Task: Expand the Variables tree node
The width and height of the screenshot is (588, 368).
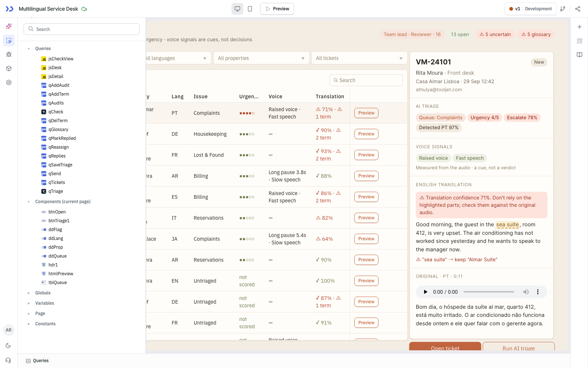Action: [29, 303]
